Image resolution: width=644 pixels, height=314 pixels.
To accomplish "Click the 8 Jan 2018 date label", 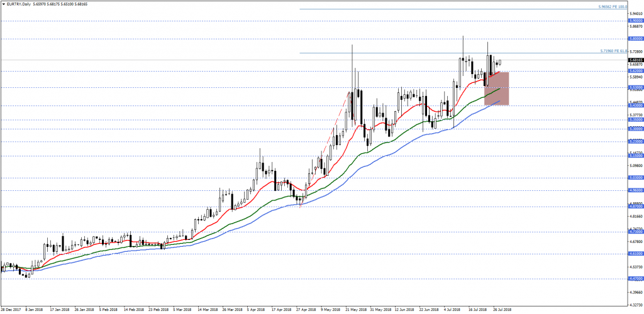I will (34, 310).
